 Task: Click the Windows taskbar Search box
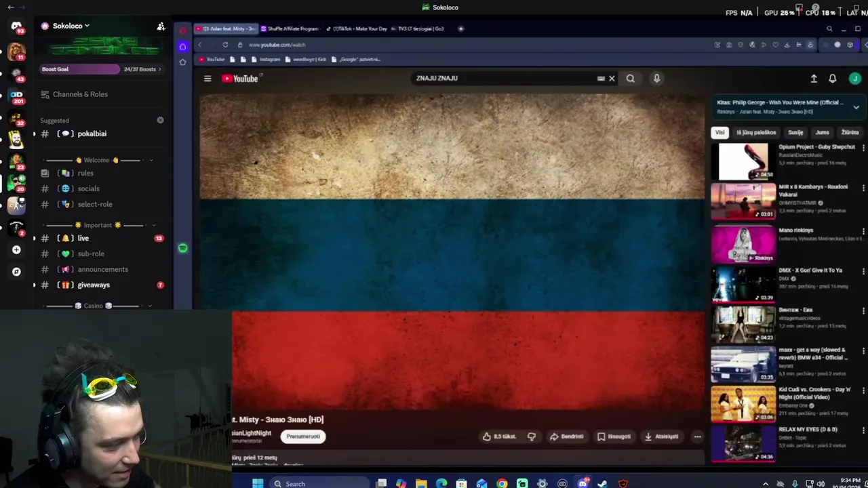[x=320, y=483]
